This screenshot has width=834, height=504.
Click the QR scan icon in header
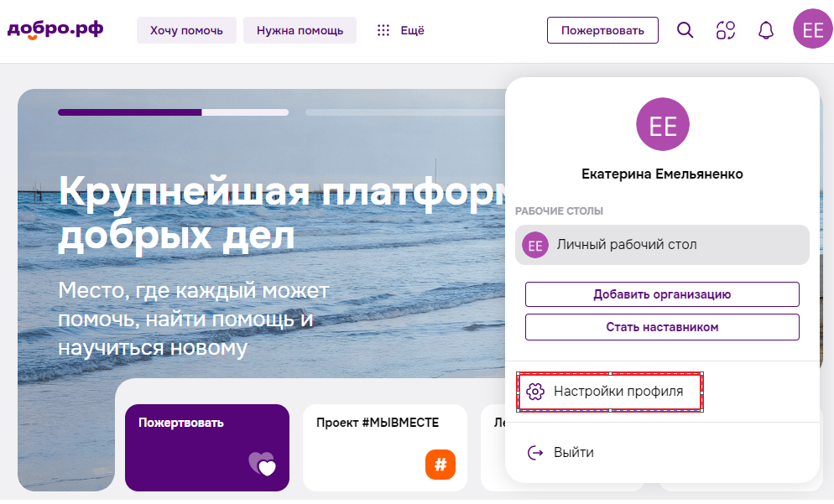coord(726,31)
